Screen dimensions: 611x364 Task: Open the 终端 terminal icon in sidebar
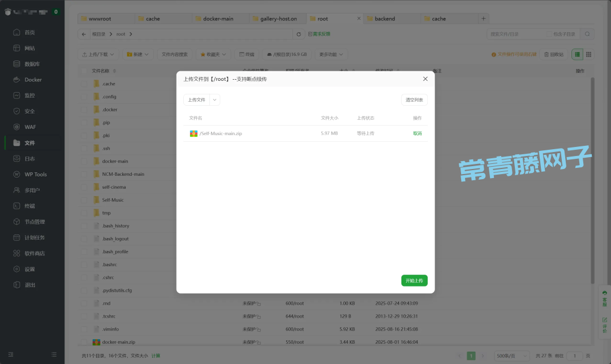pyautogui.click(x=17, y=206)
